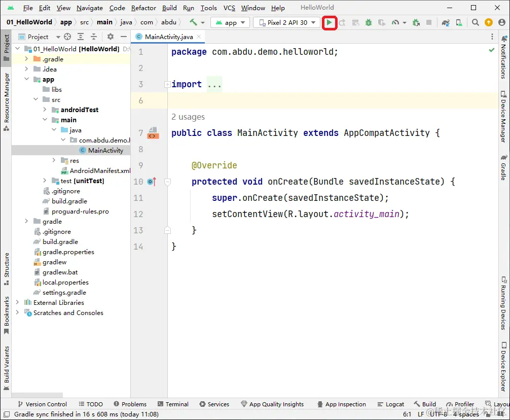This screenshot has width=510, height=420.
Task: Toggle the Resource Manager sidebar button
Action: pyautogui.click(x=6, y=101)
